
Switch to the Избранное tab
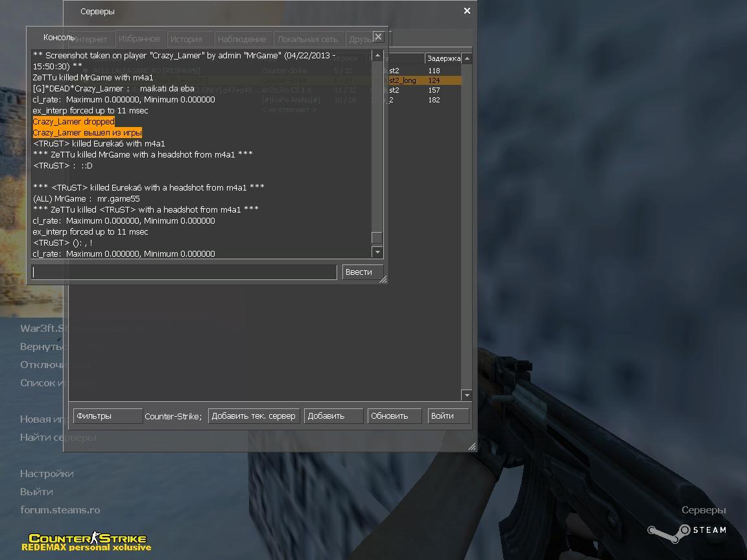139,39
